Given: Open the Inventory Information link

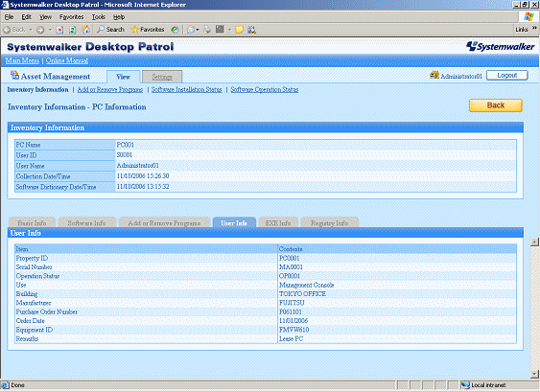Looking at the screenshot, I should 37,89.
